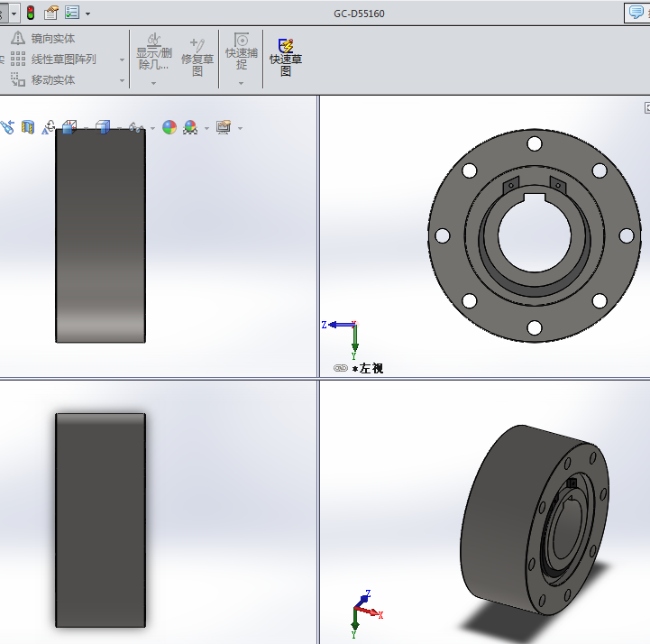The width and height of the screenshot is (650, 644).
Task: Expand the Options icon dropdown arrow
Action: (87, 14)
